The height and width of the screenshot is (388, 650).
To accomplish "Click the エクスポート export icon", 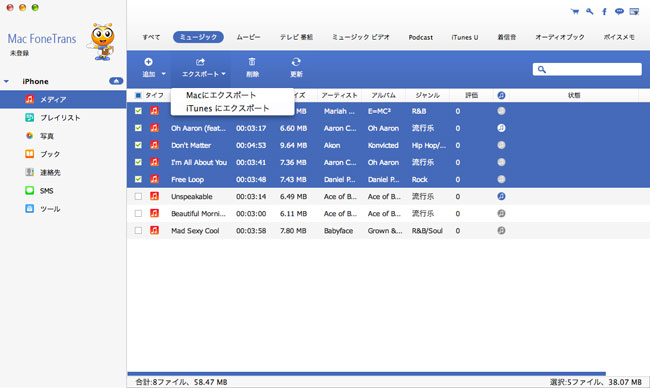I will click(200, 62).
